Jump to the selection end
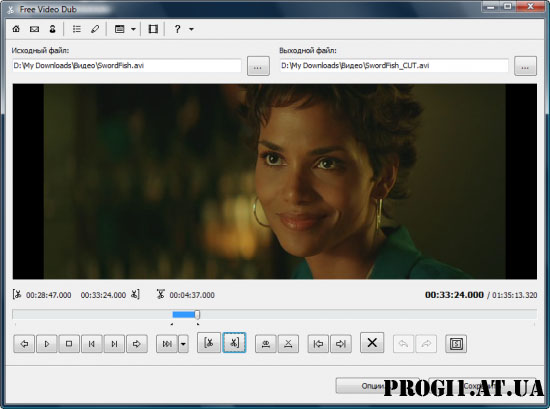This screenshot has height=409, width=550. click(341, 344)
